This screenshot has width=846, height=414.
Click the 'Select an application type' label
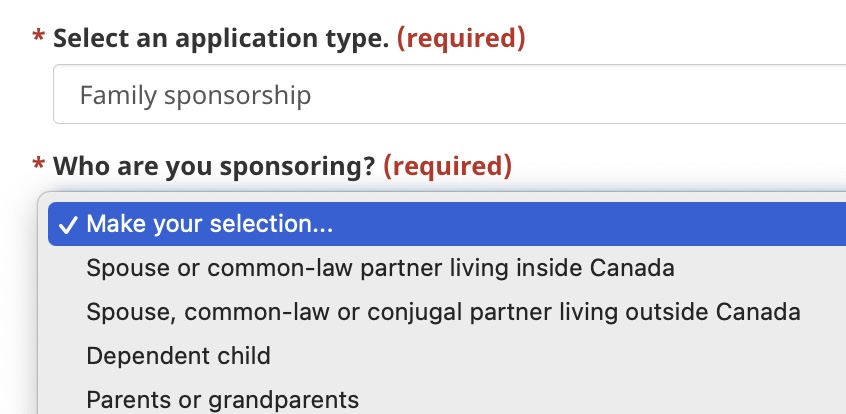click(220, 39)
